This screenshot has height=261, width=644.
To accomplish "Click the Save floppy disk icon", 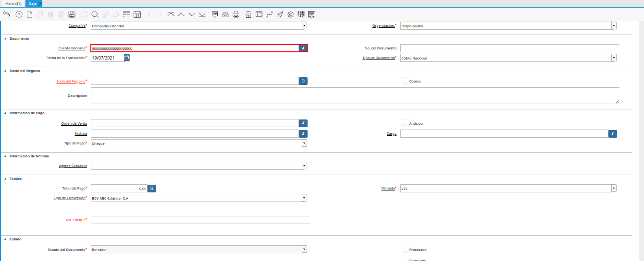I will pyautogui.click(x=72, y=14).
